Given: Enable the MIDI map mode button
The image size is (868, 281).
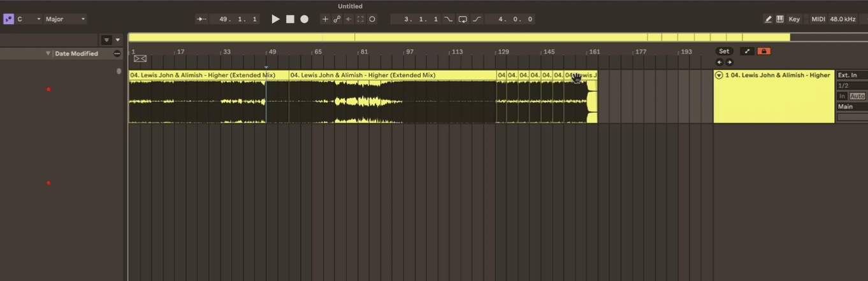Looking at the screenshot, I should (818, 19).
